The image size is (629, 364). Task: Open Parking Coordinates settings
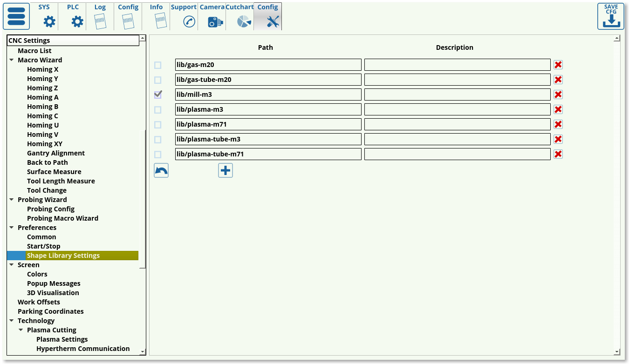[51, 311]
